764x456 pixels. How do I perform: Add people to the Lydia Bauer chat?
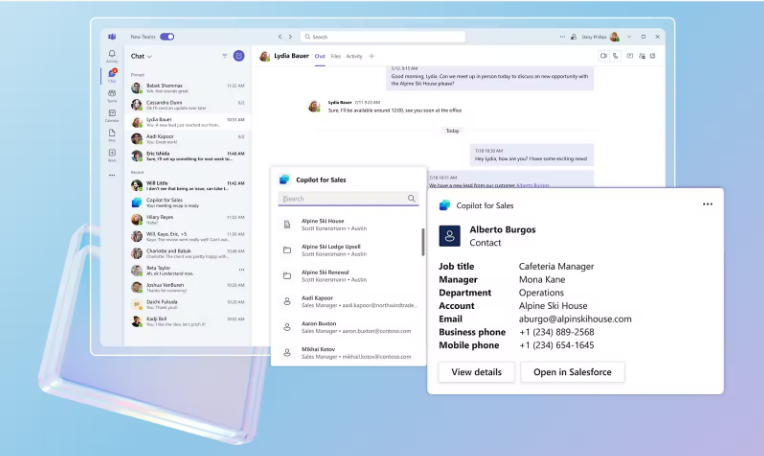(x=642, y=56)
